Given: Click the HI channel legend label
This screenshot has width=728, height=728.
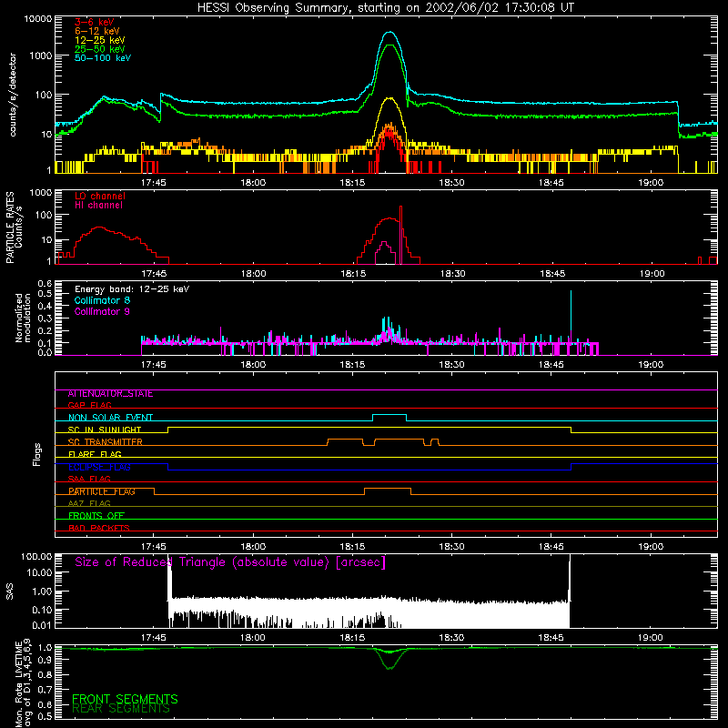Looking at the screenshot, I should (98, 206).
